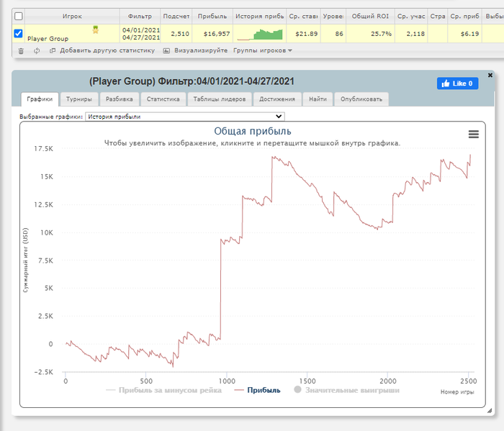Click the 'Игрок' column header
The image size is (504, 431).
click(72, 16)
